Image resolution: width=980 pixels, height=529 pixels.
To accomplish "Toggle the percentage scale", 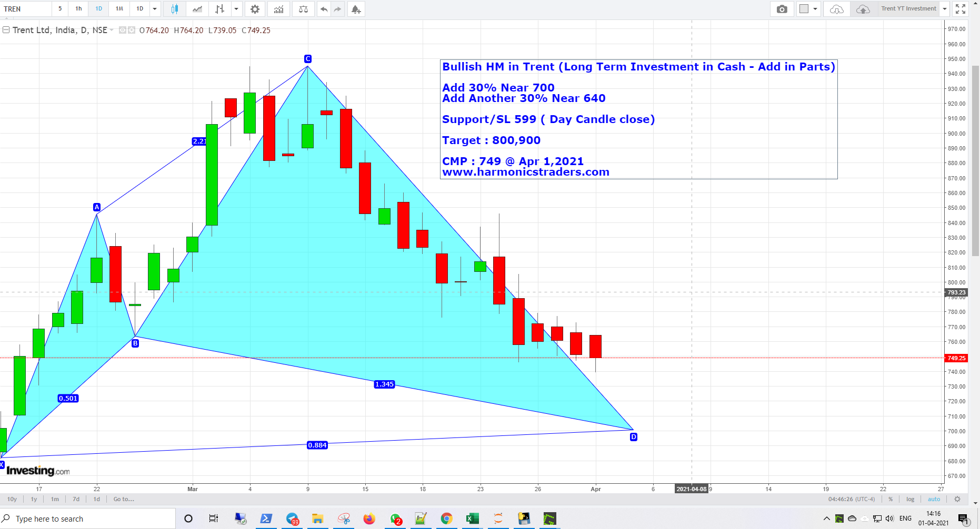I will tap(890, 499).
